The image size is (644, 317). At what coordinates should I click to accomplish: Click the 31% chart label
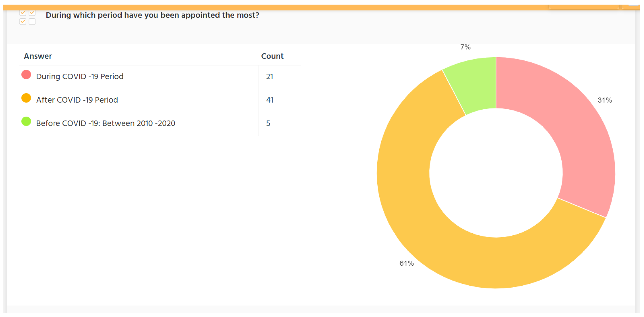click(x=605, y=100)
